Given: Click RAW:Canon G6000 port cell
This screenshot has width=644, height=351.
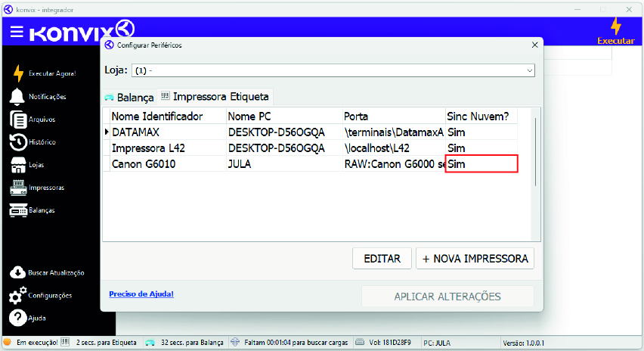Looking at the screenshot, I should 394,164.
